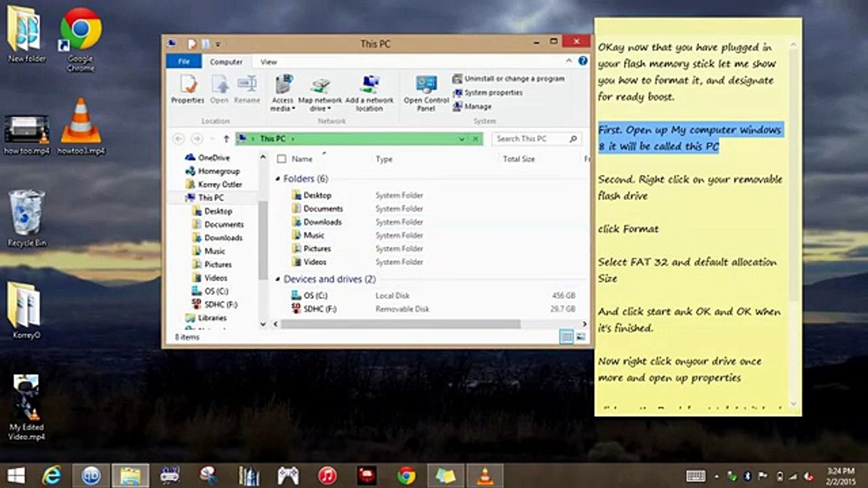868x488 pixels.
Task: Sort by the Name column header
Action: point(302,159)
